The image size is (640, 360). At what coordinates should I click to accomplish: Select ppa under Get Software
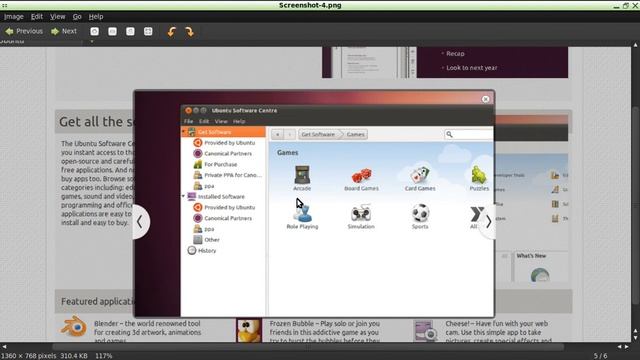coord(204,186)
